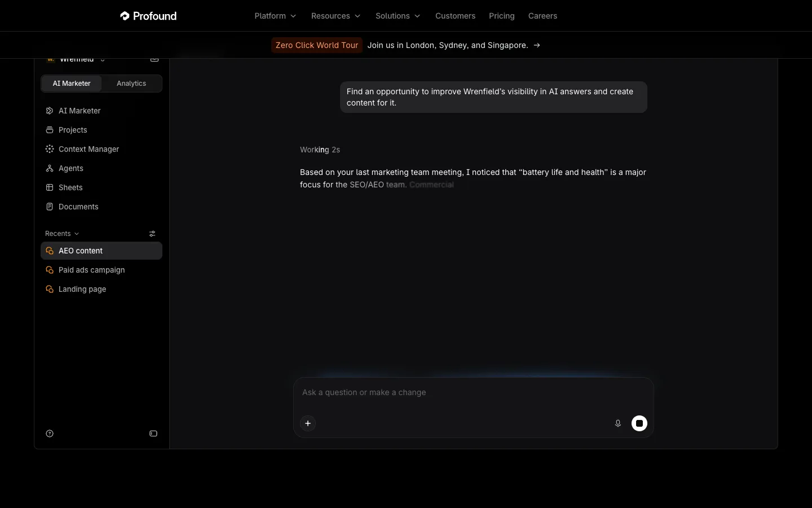Screen dimensions: 812x508
Task: Click the chat icon beside Landing page
Action: pos(50,289)
